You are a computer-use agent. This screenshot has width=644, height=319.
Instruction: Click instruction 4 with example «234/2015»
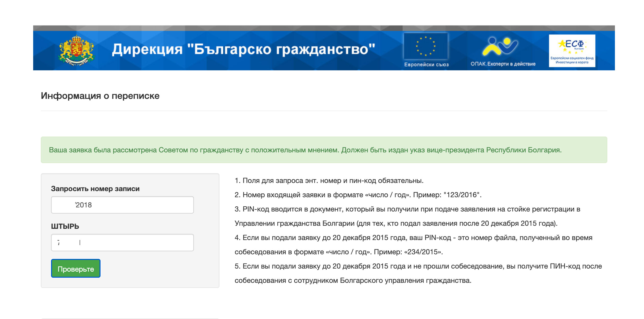tap(413, 238)
